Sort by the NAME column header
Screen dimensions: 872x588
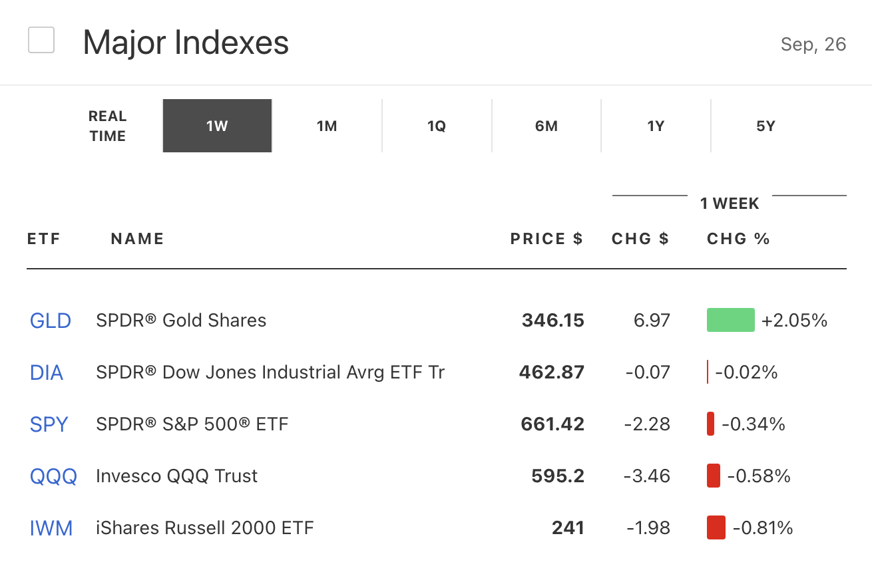[137, 239]
